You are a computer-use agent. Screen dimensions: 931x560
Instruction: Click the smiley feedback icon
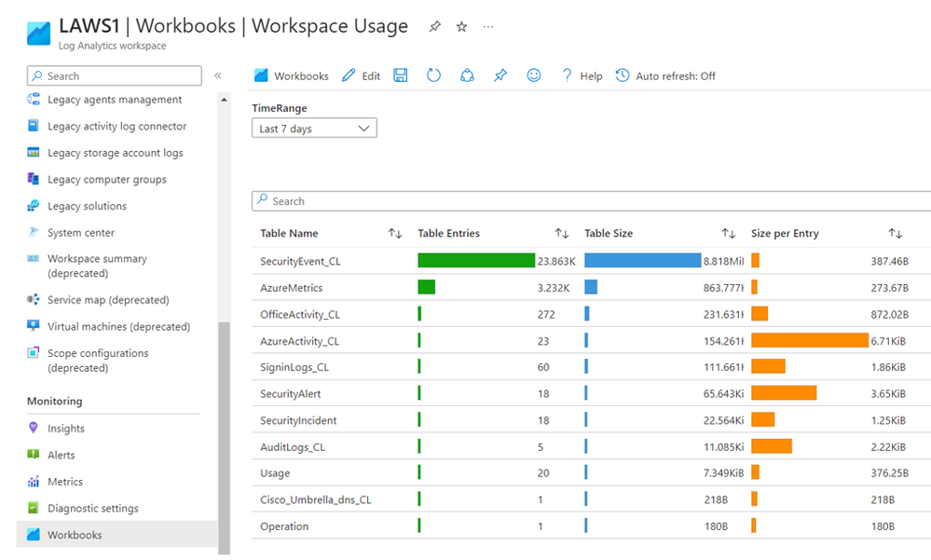tap(534, 75)
